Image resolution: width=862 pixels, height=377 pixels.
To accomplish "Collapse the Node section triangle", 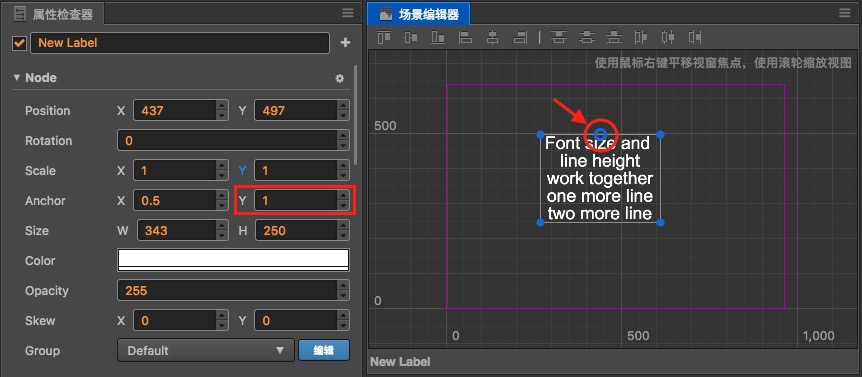I will coord(16,77).
